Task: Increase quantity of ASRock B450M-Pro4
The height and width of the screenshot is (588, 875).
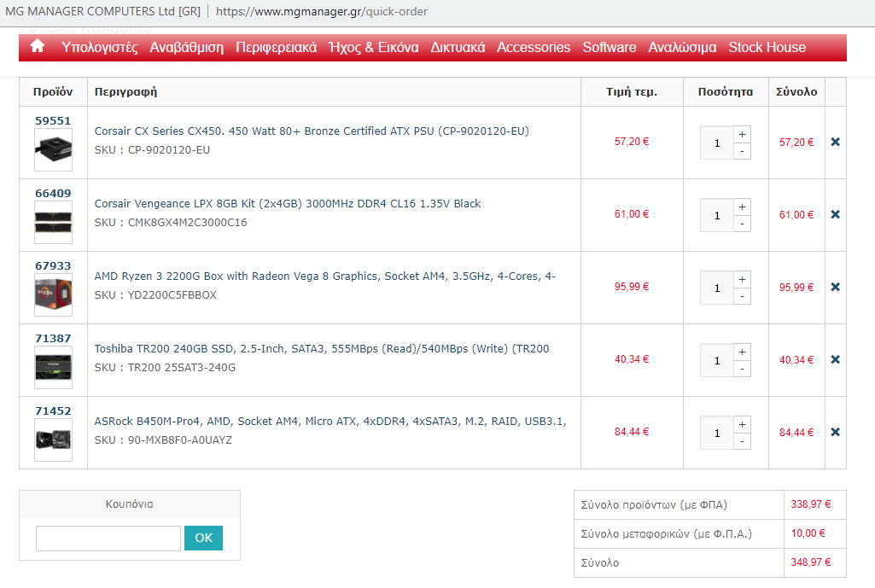Action: pos(742,424)
